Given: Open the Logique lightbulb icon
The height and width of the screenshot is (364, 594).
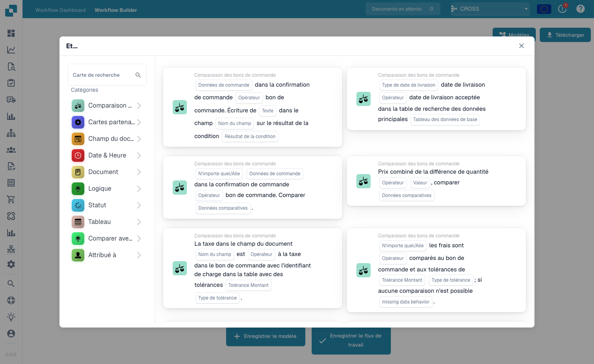Looking at the screenshot, I should tap(78, 189).
